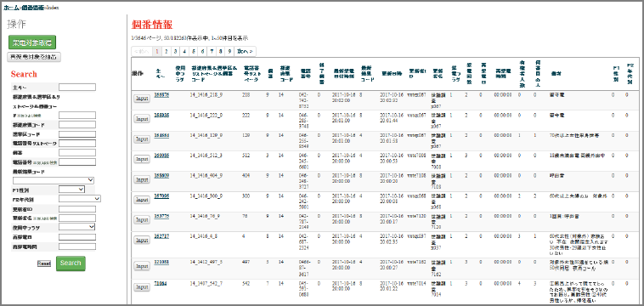Click Input button for row 14_3416_512_3
The image size is (644, 306).
coord(142,159)
